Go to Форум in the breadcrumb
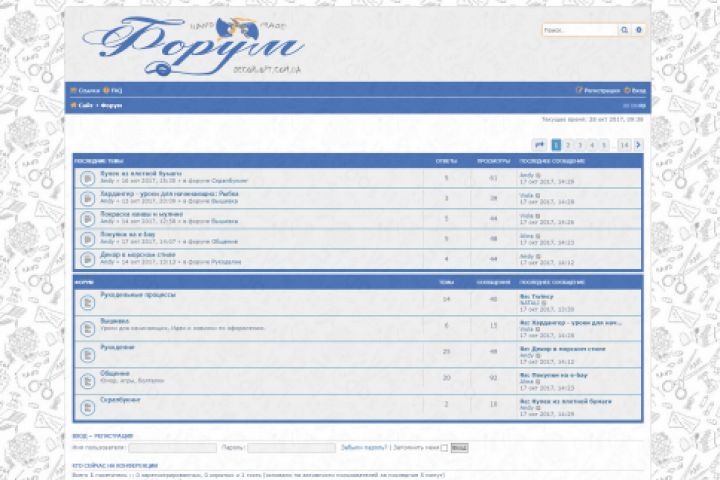 pyautogui.click(x=112, y=105)
